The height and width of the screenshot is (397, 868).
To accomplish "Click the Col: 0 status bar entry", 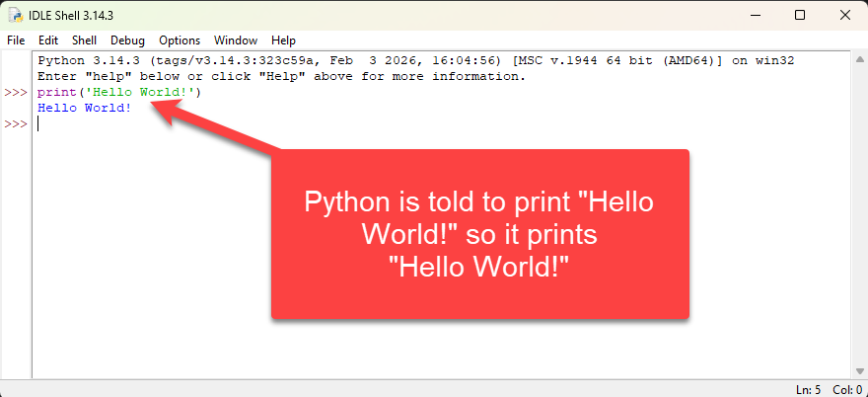I will (847, 390).
